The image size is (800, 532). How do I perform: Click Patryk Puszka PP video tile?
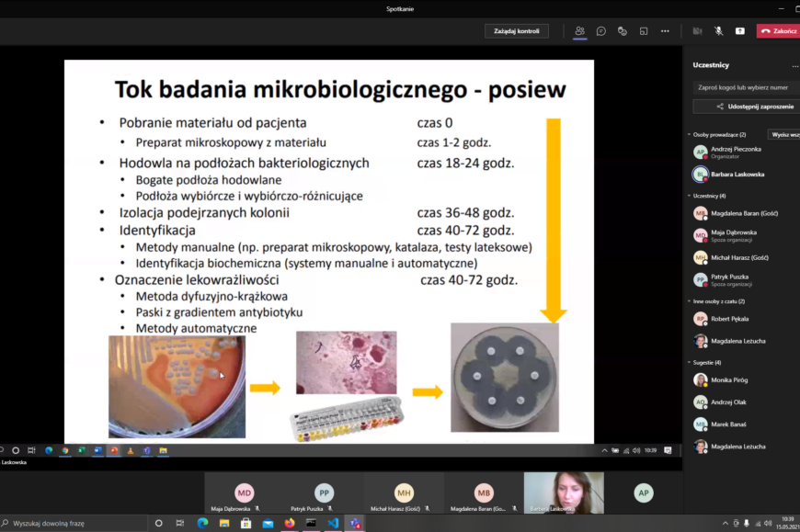coord(324,492)
